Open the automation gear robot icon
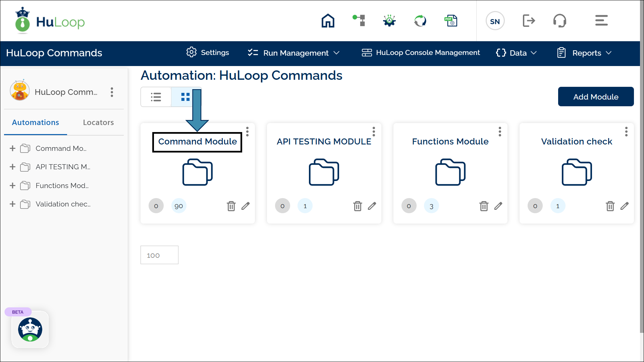The height and width of the screenshot is (362, 644). point(389,21)
